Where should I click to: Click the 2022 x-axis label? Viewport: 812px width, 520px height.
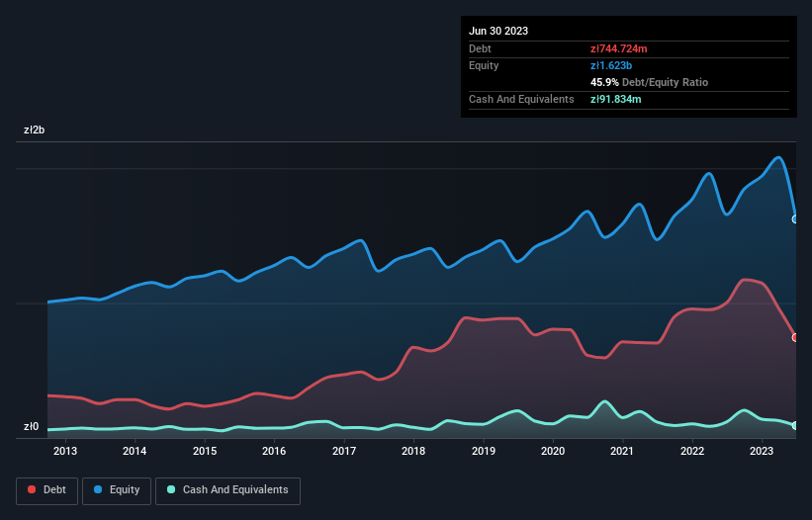pos(692,451)
